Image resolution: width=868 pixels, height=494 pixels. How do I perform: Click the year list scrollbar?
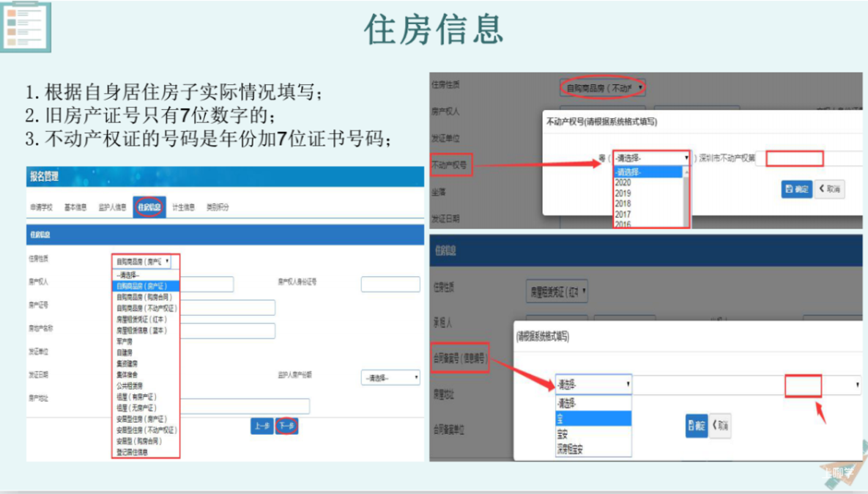tap(686, 197)
